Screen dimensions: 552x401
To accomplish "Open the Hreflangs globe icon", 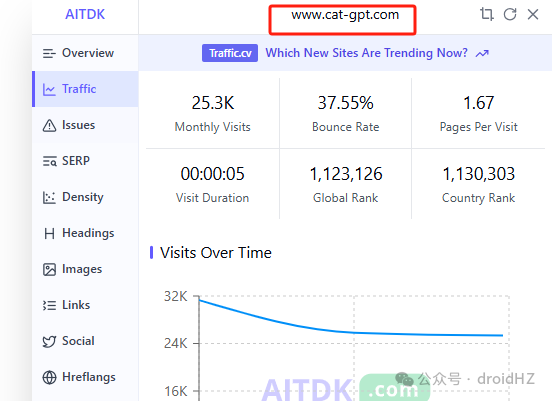I will [x=49, y=377].
